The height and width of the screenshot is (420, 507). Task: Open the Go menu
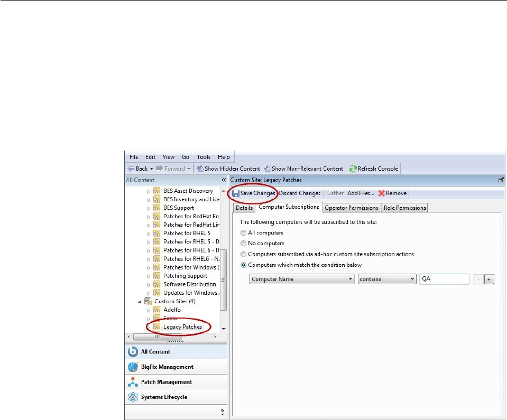(x=186, y=157)
